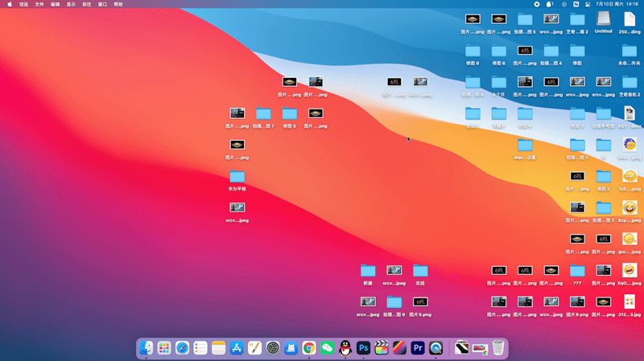Select the SQ1...docx document
Screen dimensions: 644x361
click(630, 117)
